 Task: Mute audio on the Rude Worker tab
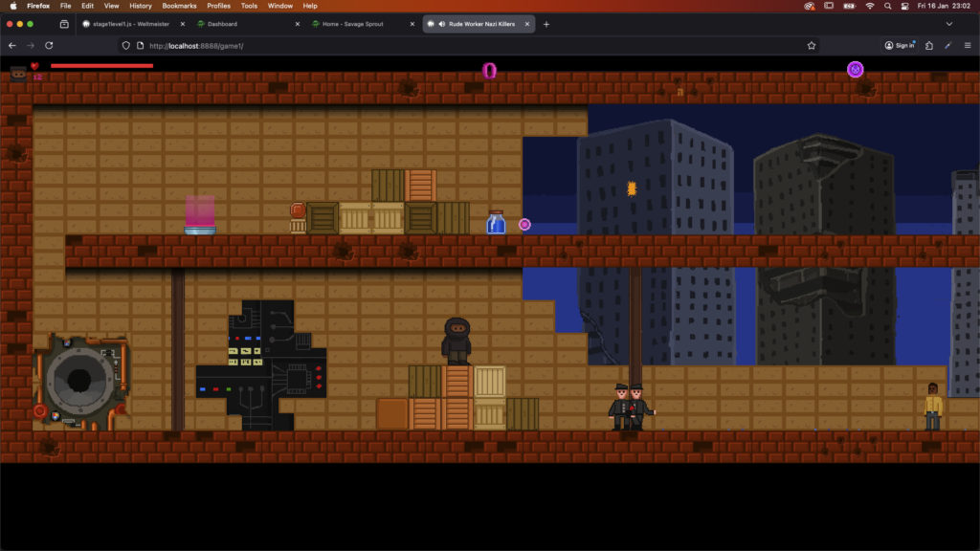(x=440, y=24)
